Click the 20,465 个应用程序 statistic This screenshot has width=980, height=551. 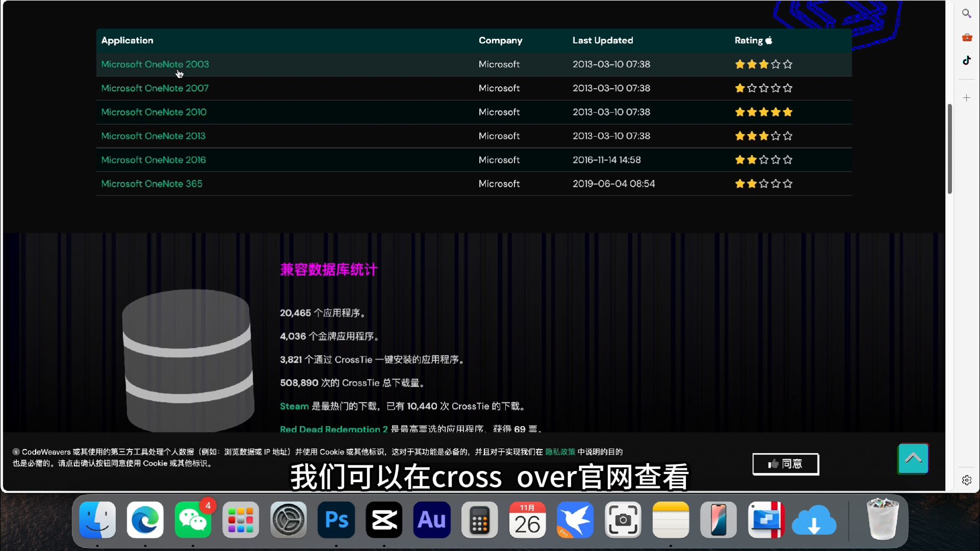point(323,313)
